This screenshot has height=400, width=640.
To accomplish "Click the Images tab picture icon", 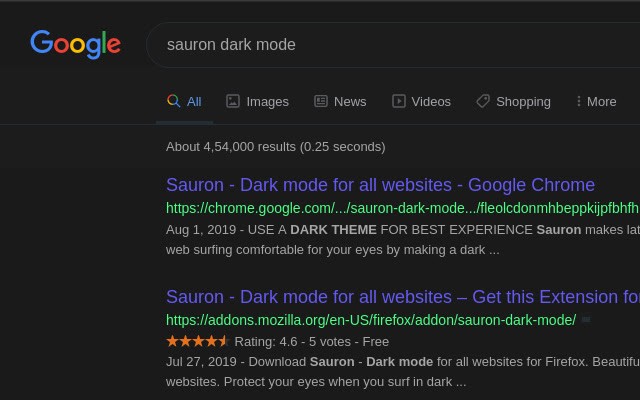I will point(233,101).
